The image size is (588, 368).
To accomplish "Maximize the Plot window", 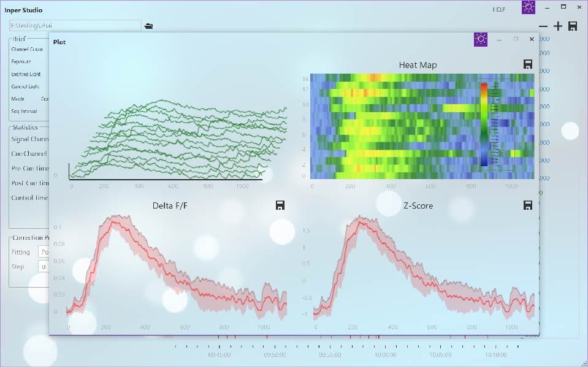I will coord(516,39).
